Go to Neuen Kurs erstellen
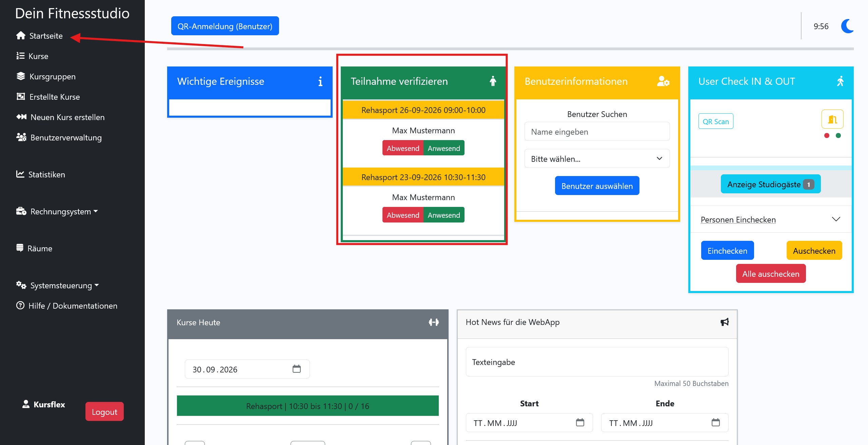 61,117
